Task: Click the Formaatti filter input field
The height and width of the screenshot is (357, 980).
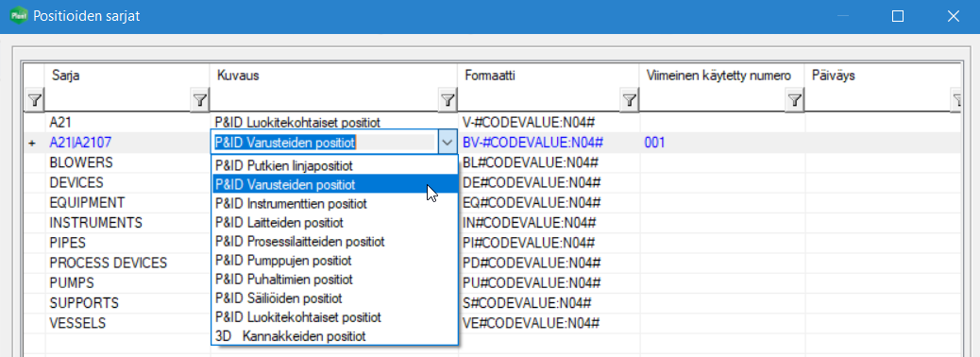Action: 539,99
